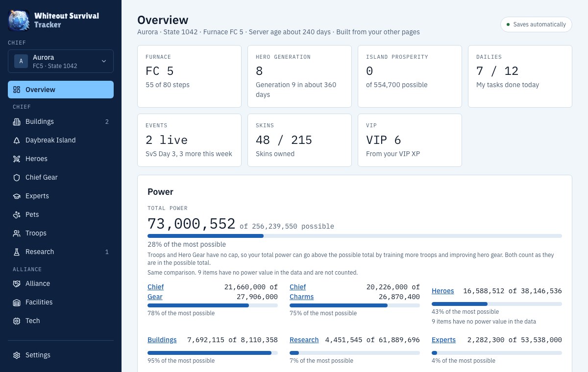This screenshot has width=588, height=372.
Task: Click the Skins 48 / 215 card
Action: point(299,140)
